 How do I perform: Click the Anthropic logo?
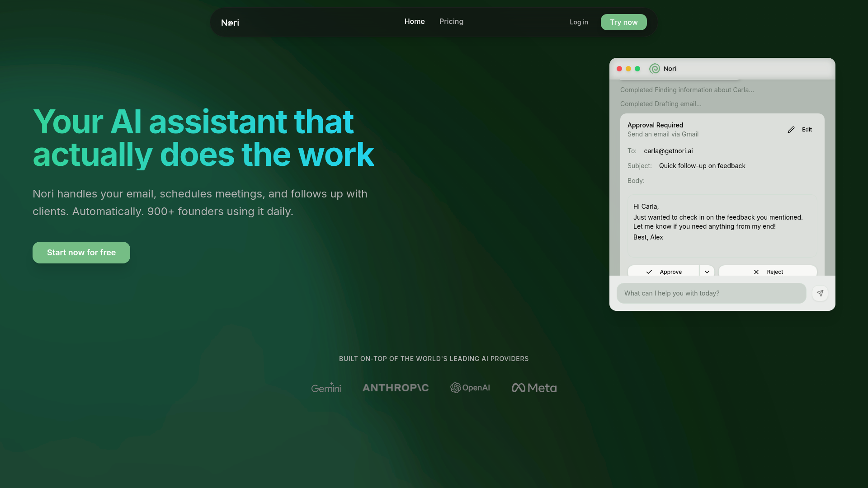(396, 388)
